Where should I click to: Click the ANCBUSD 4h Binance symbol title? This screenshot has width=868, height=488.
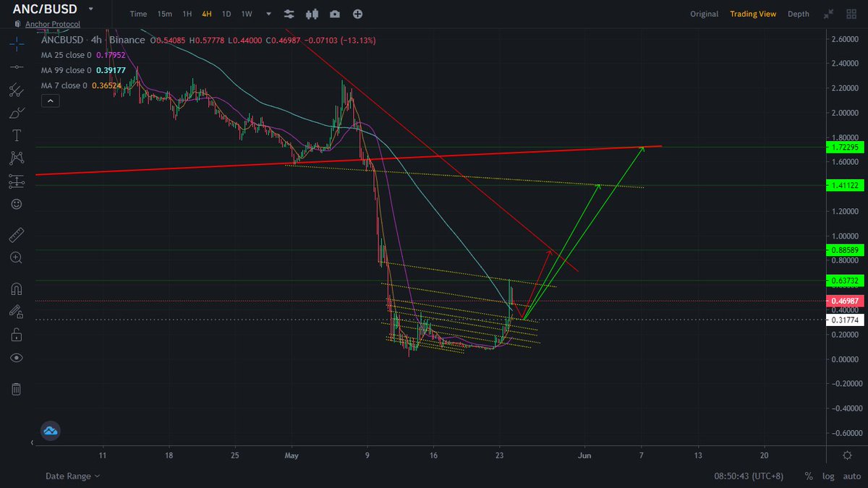tap(93, 40)
